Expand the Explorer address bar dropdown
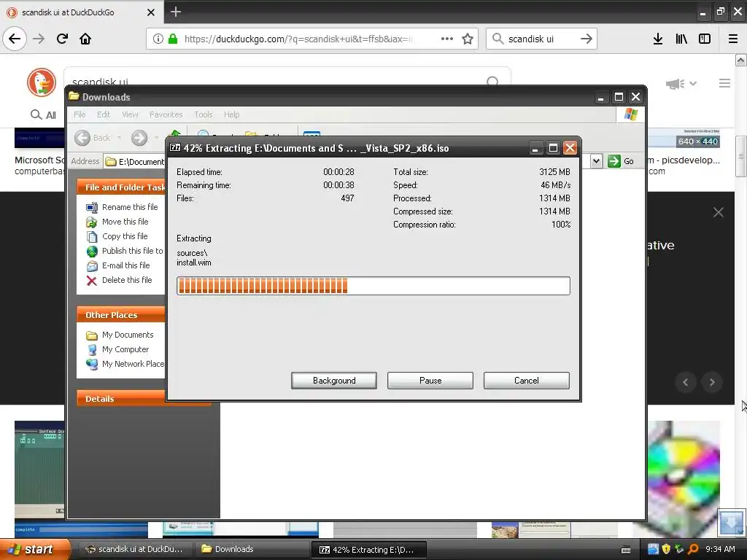 (x=596, y=161)
